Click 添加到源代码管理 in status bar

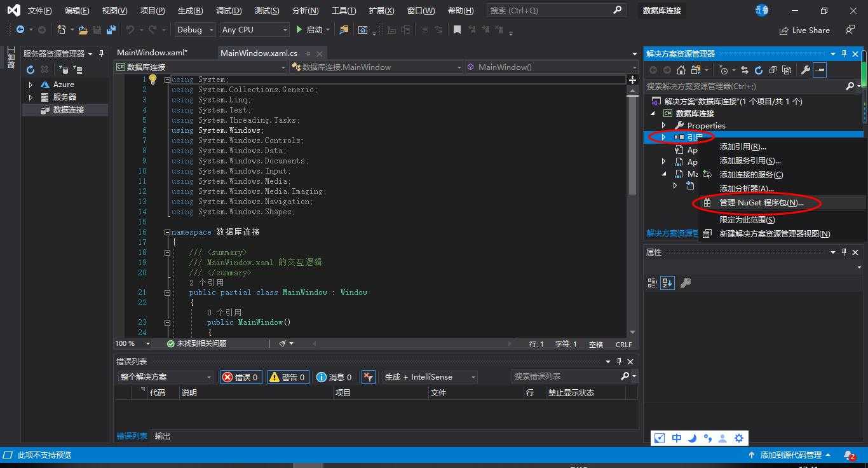[x=790, y=455]
